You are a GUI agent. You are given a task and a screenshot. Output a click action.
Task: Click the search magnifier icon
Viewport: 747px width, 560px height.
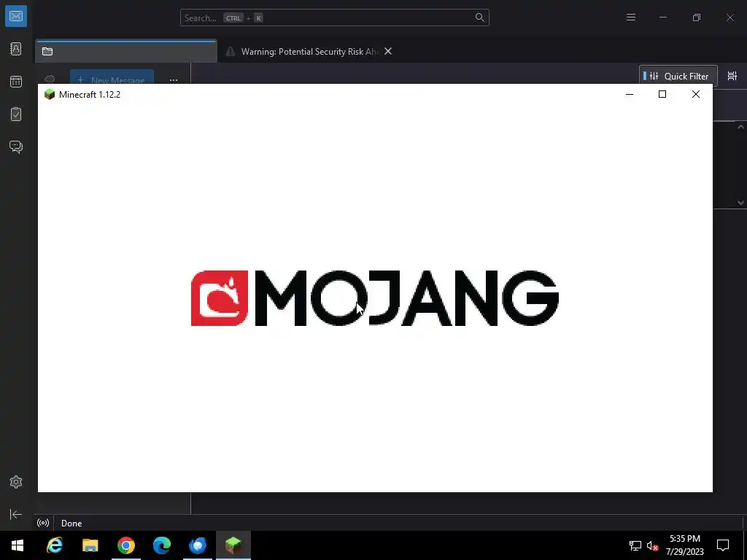point(480,17)
